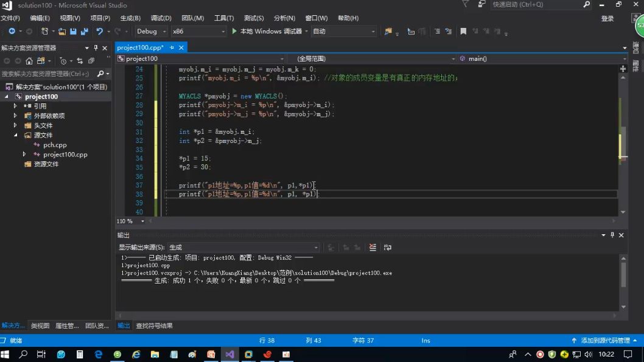Click the volume icon in system tray
This screenshot has width=644, height=362.
(x=588, y=354)
